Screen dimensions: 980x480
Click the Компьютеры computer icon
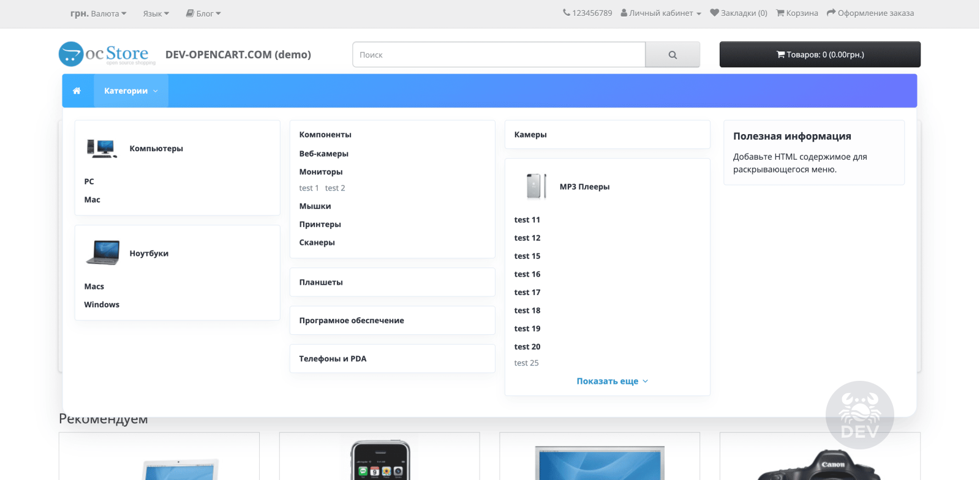(102, 149)
